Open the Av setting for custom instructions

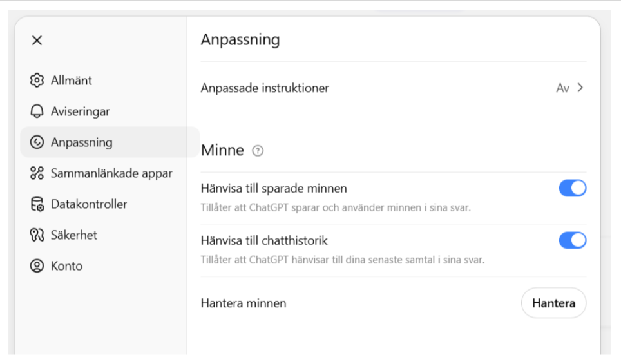(562, 88)
